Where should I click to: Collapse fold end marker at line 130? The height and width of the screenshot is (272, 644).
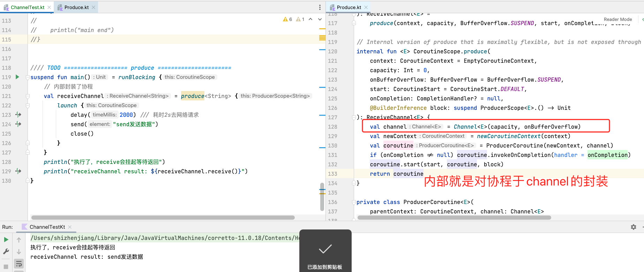(x=28, y=181)
